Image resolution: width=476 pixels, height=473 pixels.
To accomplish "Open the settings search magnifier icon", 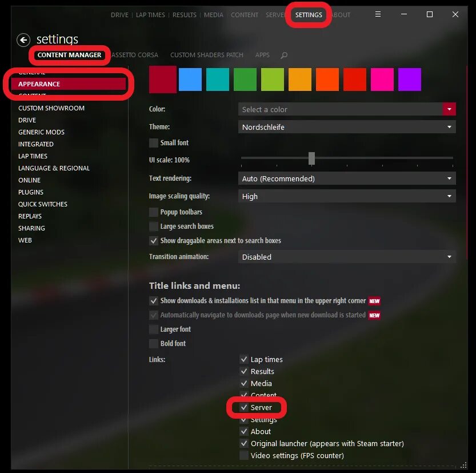I will coord(284,55).
